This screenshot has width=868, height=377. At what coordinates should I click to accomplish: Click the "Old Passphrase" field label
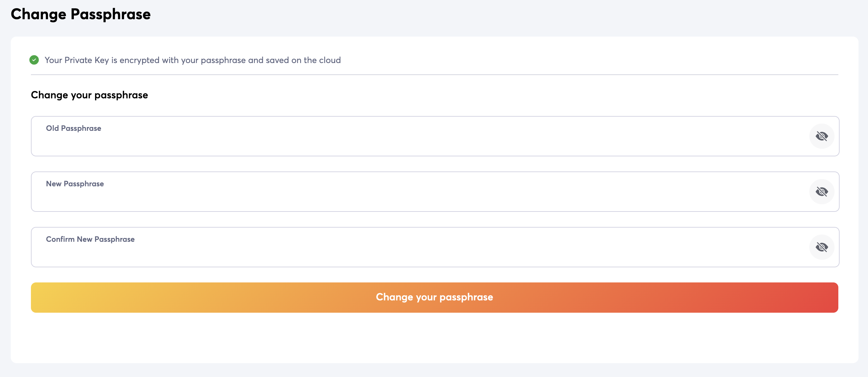click(74, 128)
